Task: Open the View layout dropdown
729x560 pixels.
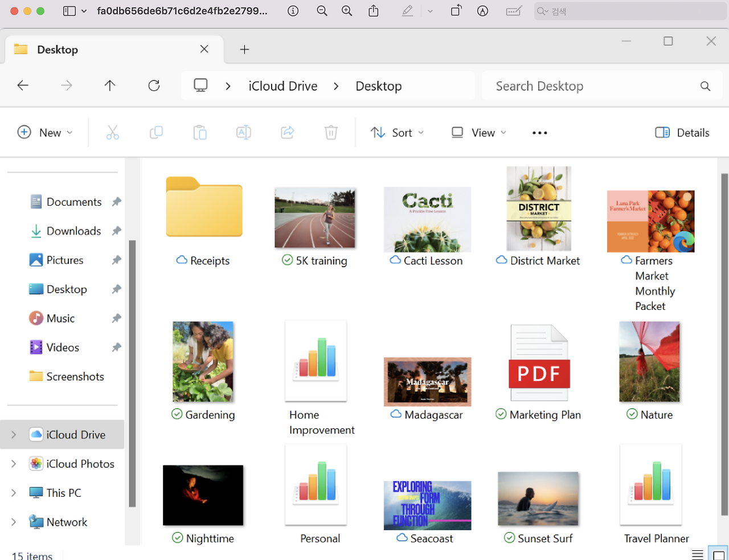Action: tap(479, 133)
